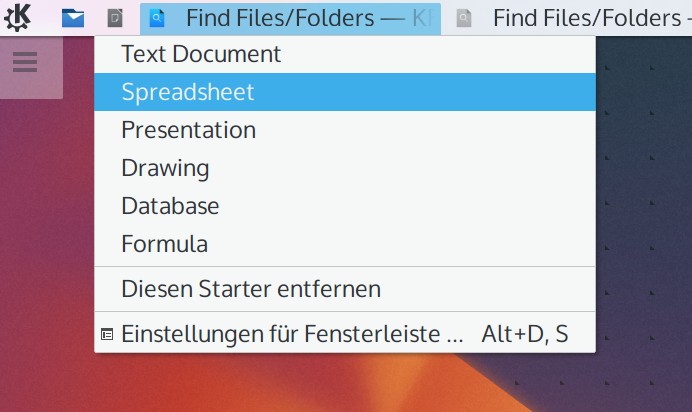Create a new Presentation from the menu

pyautogui.click(x=345, y=130)
